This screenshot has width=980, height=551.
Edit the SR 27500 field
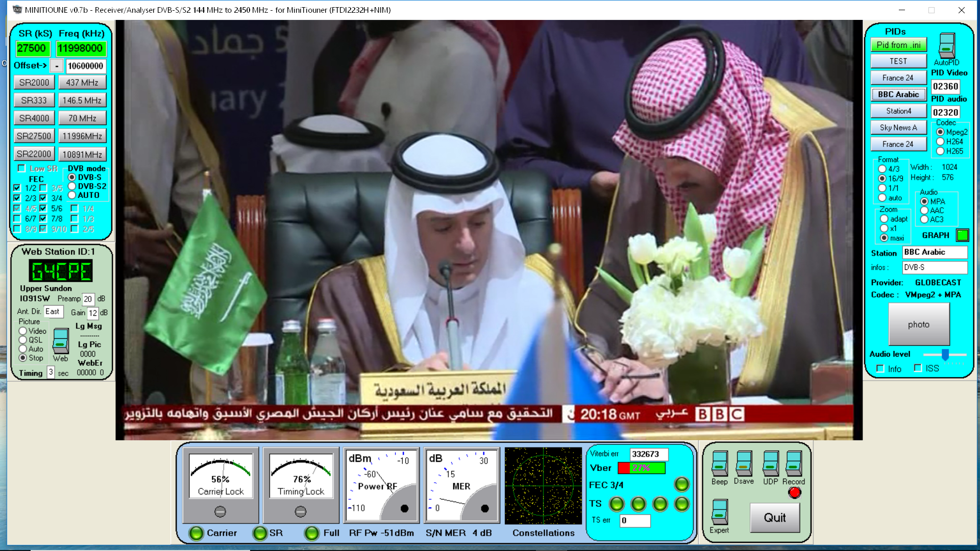click(32, 48)
